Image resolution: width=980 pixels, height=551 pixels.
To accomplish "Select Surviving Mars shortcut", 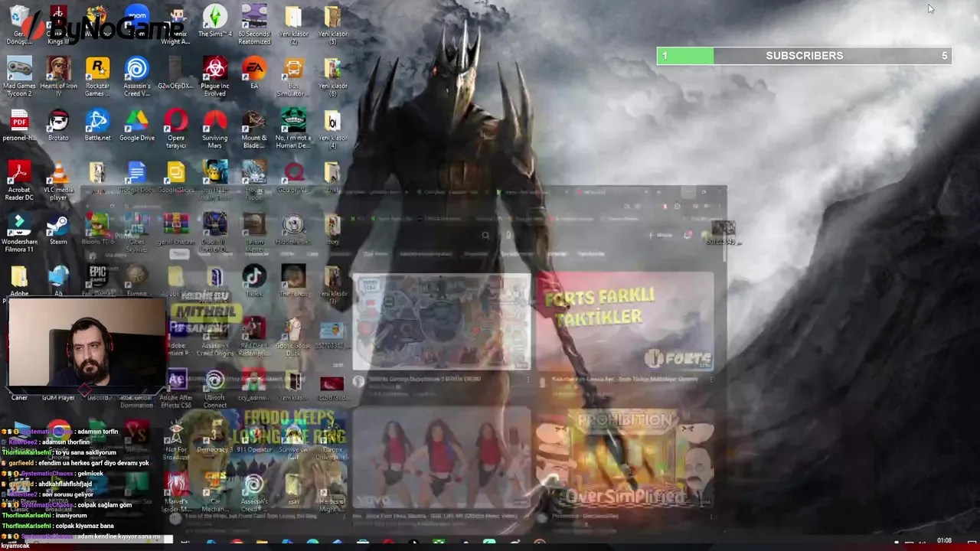I will point(215,129).
